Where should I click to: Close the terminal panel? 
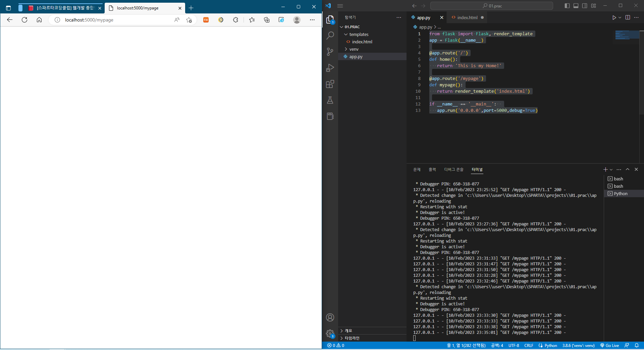[636, 170]
